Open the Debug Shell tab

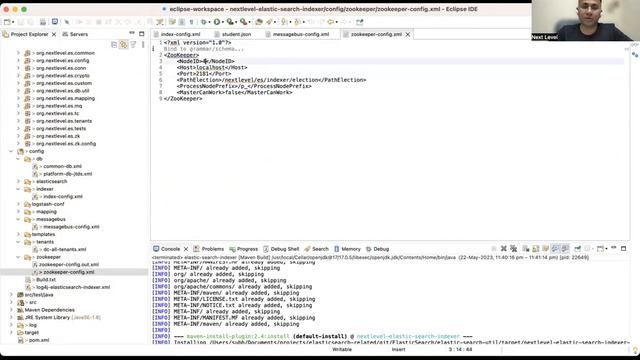coord(281,249)
